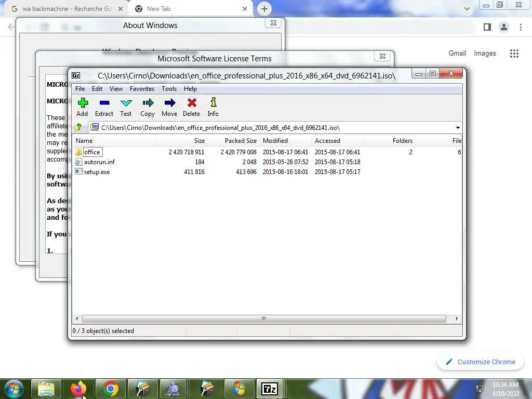Select the office folder name
The image size is (532, 399).
[92, 152]
